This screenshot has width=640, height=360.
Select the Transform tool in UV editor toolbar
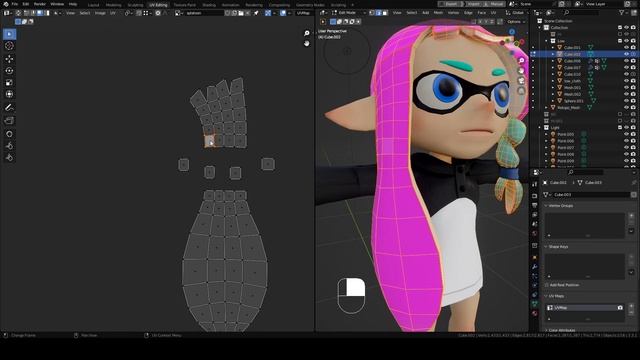click(x=9, y=94)
